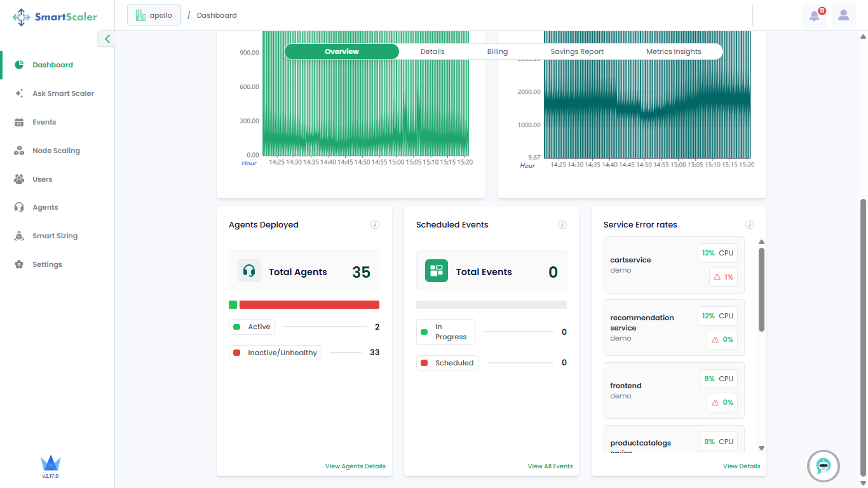Click the View Agents Details link
The height and width of the screenshot is (488, 868).
coord(355,466)
